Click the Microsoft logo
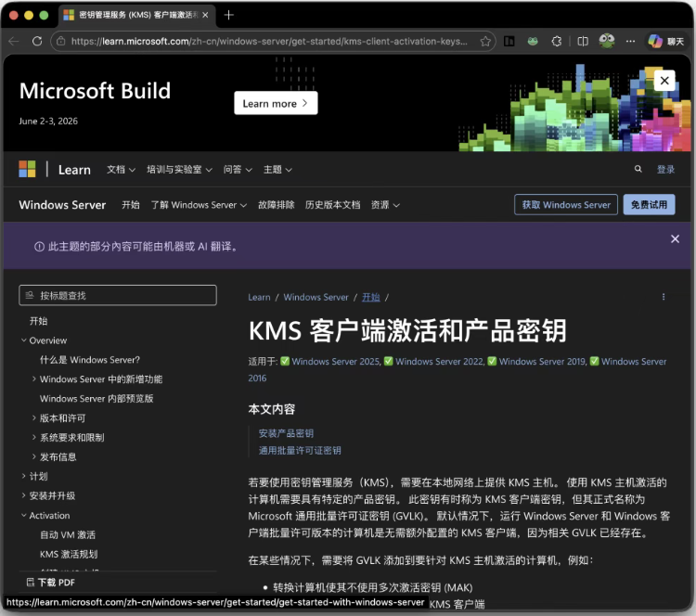The width and height of the screenshot is (696, 616). [x=27, y=169]
